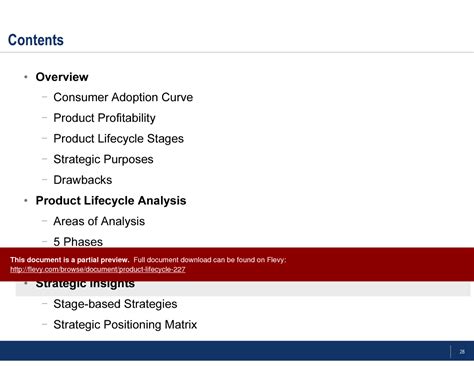Image resolution: width=474 pixels, height=366 pixels.
Task: Select the Overview section heading
Action: (x=62, y=77)
